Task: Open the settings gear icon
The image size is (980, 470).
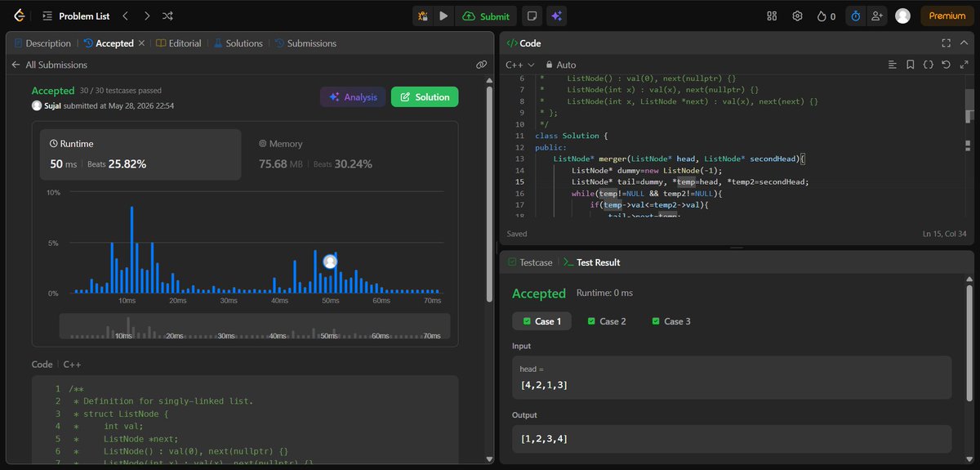Action: point(798,16)
